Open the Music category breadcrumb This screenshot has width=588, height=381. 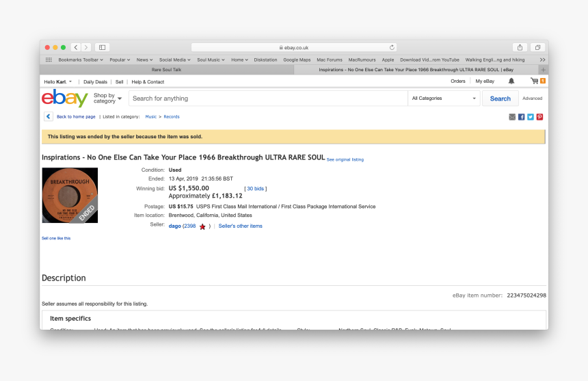[x=150, y=116]
